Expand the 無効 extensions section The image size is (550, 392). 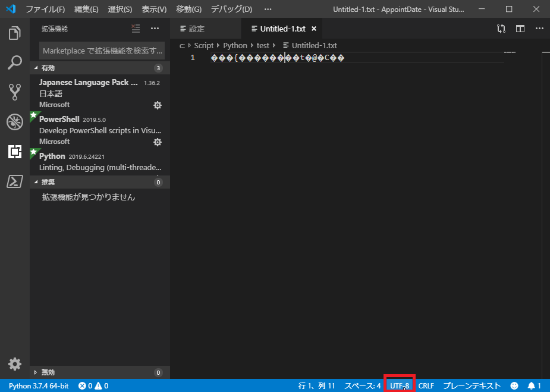100,372
